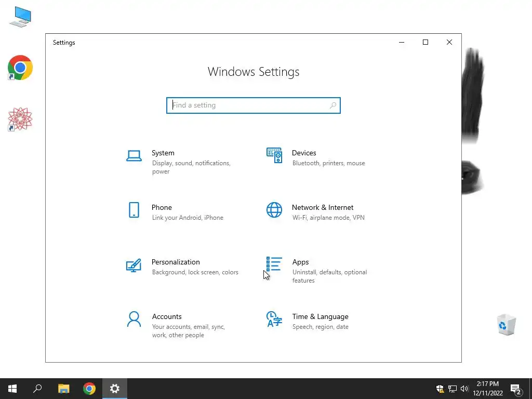
Task: Click 'Speech, region, date' description
Action: click(x=320, y=327)
